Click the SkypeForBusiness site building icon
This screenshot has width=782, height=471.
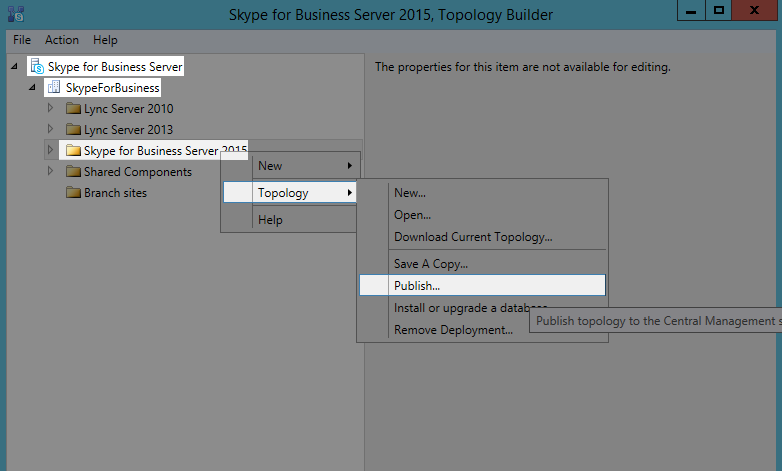click(54, 87)
